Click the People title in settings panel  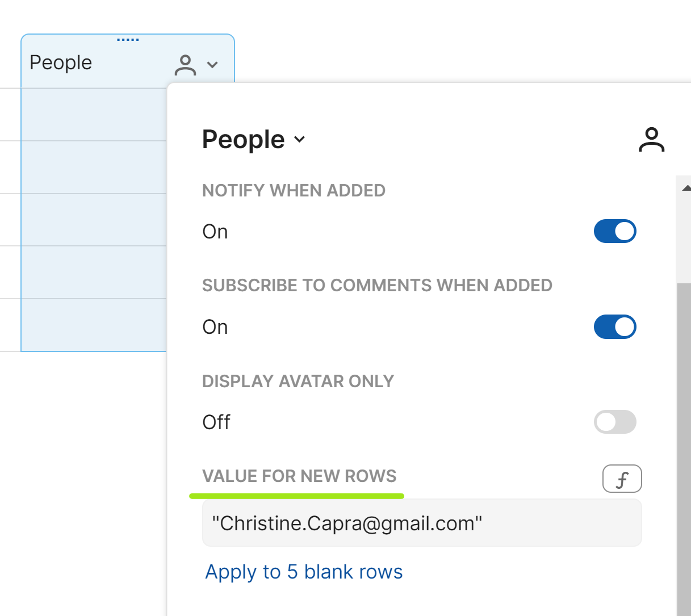pyautogui.click(x=244, y=140)
